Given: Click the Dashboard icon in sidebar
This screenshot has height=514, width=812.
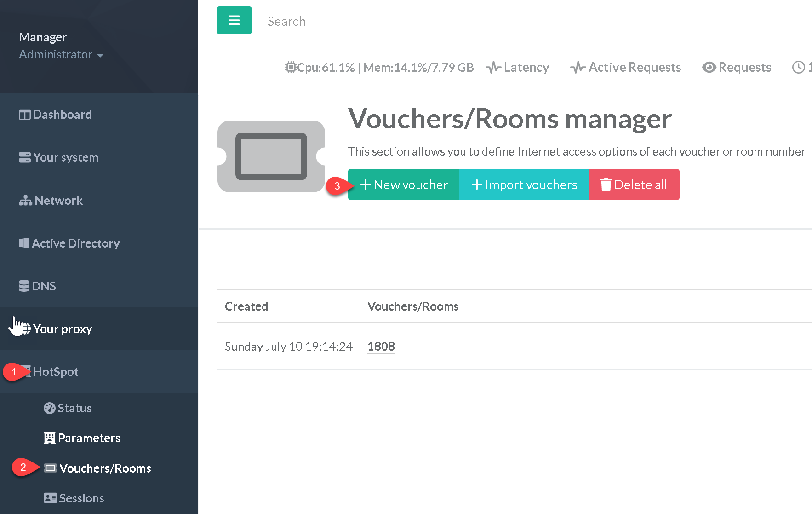Looking at the screenshot, I should tap(24, 115).
